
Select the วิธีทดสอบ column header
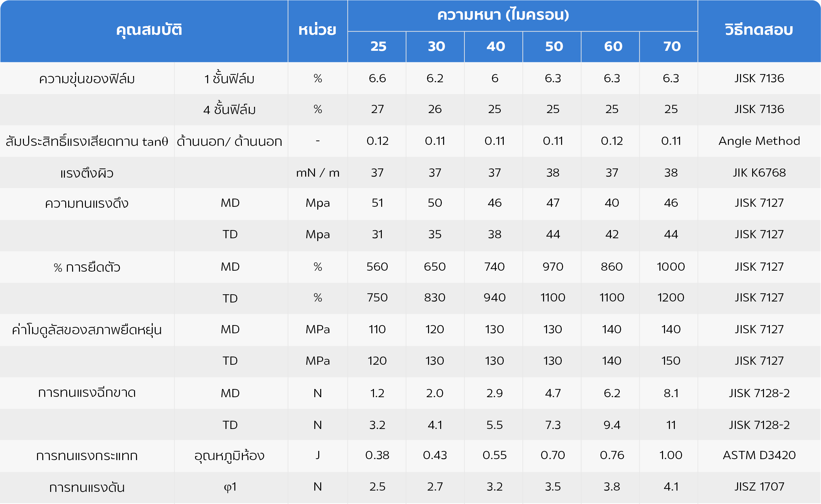tap(759, 30)
